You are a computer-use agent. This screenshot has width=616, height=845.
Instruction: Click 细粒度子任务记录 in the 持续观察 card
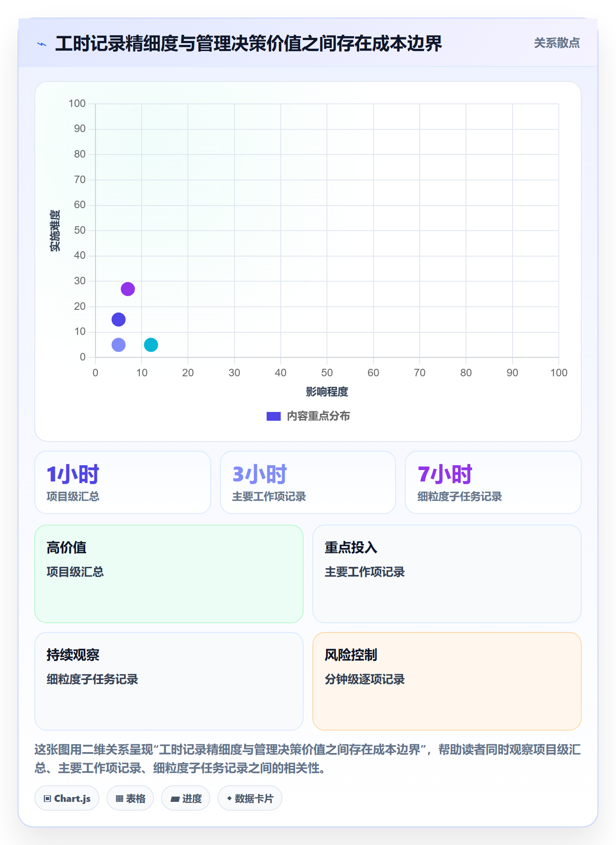tap(92, 679)
